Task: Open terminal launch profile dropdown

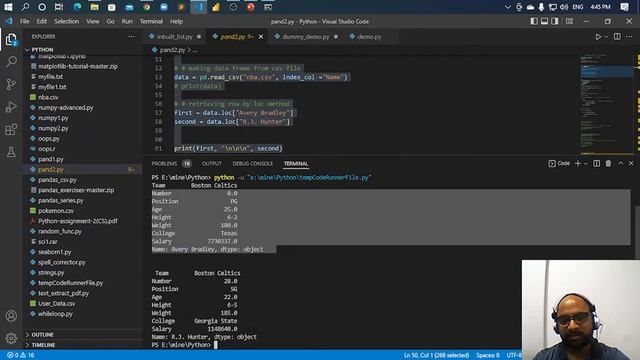Action: coord(586,163)
